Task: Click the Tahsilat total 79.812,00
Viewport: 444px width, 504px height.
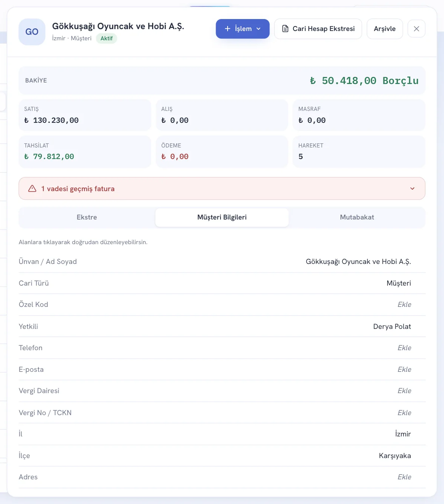Action: tap(49, 156)
